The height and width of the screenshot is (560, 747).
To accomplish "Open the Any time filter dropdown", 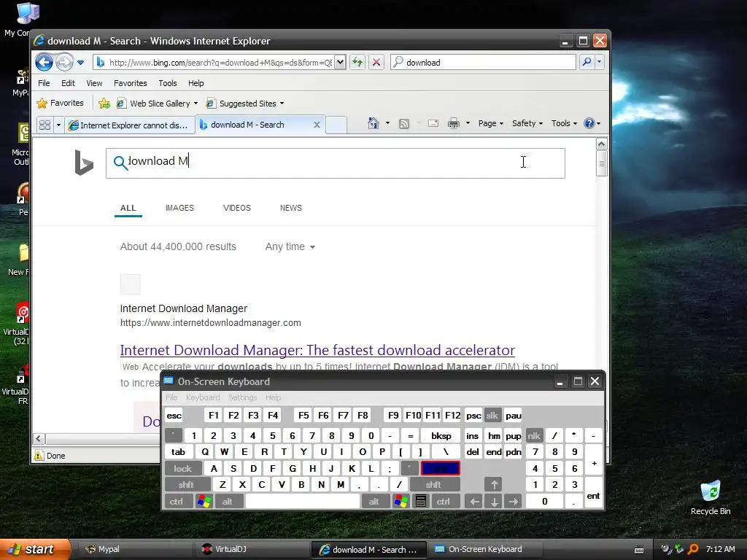I will point(290,246).
